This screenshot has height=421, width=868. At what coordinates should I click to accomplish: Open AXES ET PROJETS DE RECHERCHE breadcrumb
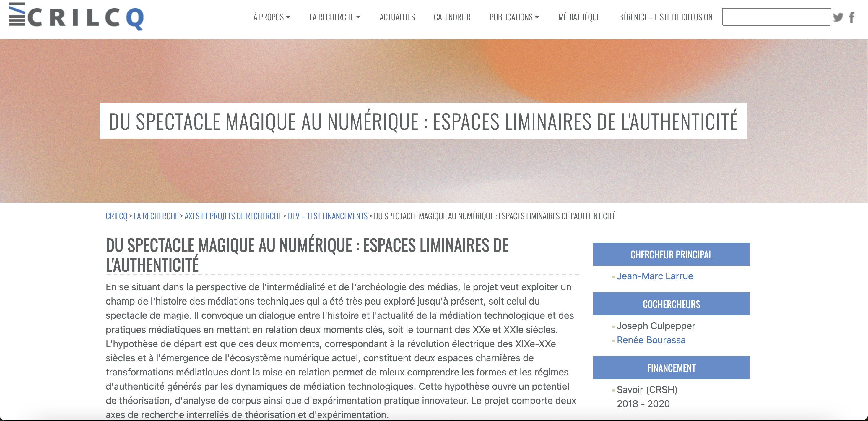click(x=233, y=216)
